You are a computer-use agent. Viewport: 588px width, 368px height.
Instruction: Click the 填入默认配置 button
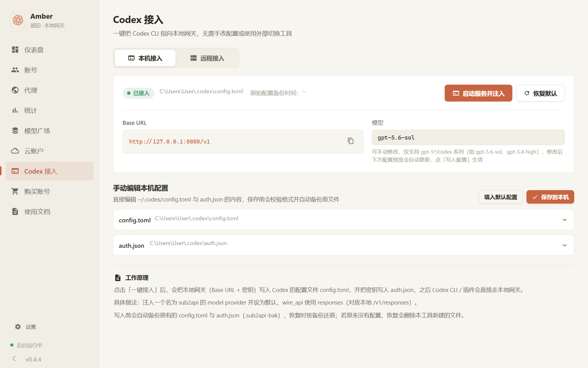(501, 197)
